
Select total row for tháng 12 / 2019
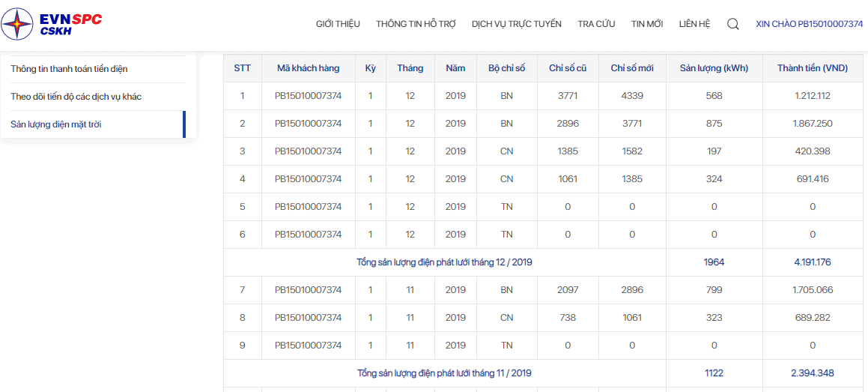coord(542,262)
